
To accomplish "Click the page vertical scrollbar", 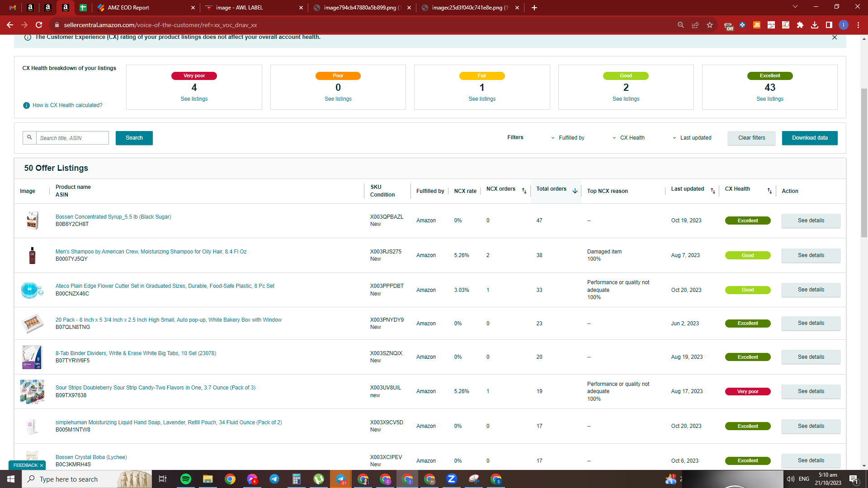I will [864, 163].
